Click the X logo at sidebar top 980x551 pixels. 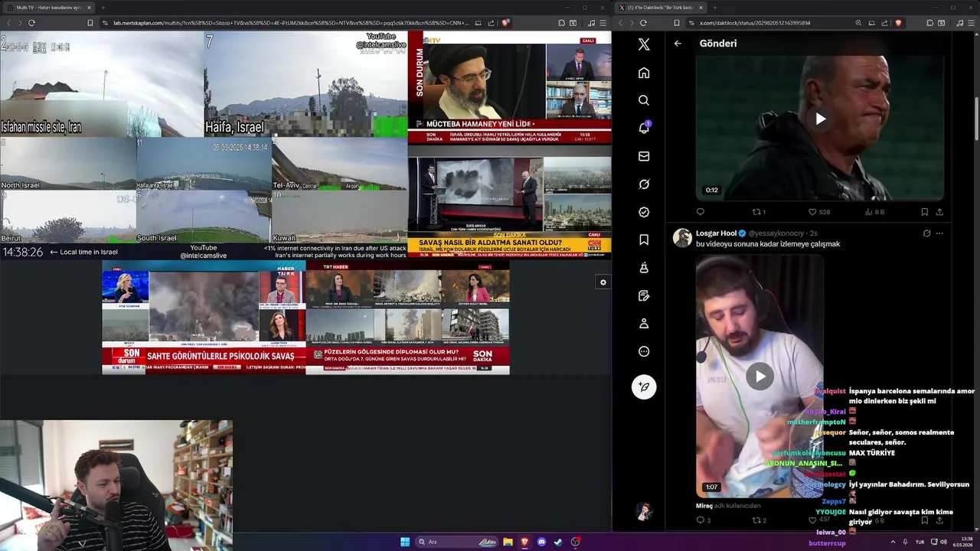[x=644, y=44]
